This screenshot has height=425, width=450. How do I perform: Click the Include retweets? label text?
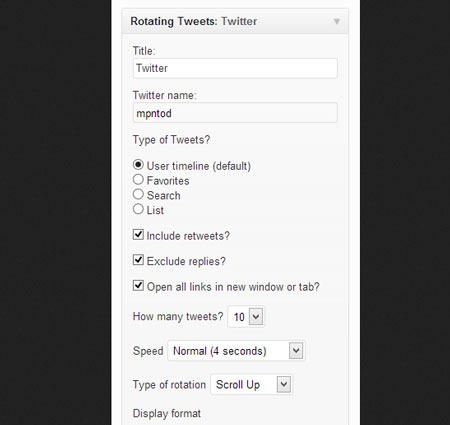point(188,236)
